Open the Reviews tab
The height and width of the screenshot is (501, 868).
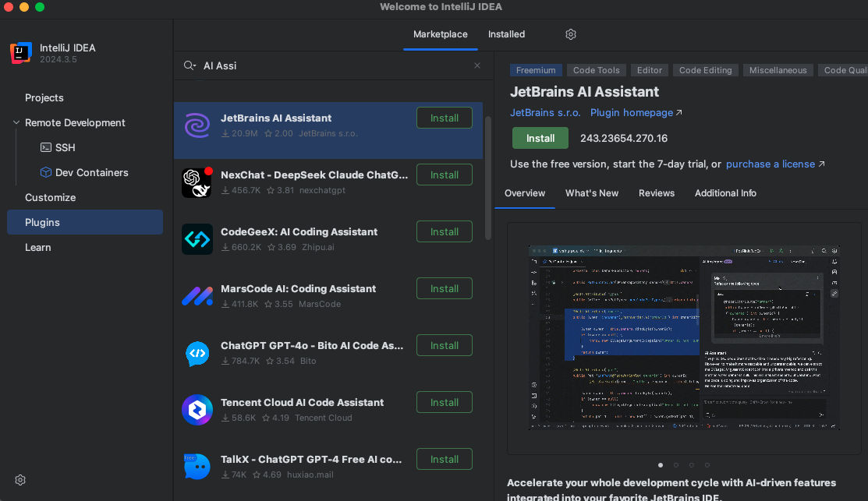657,193
